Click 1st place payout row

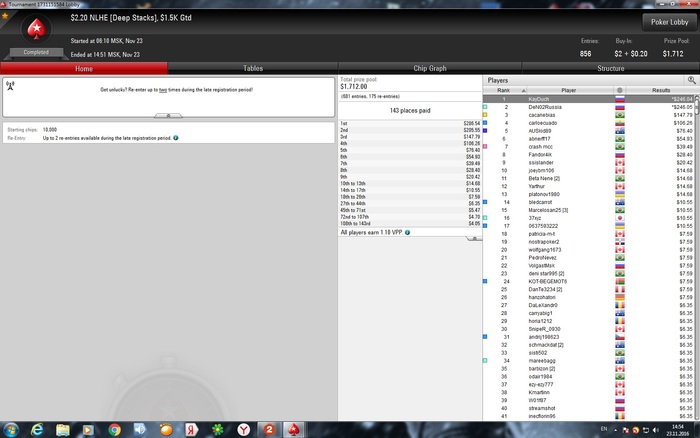[x=410, y=123]
